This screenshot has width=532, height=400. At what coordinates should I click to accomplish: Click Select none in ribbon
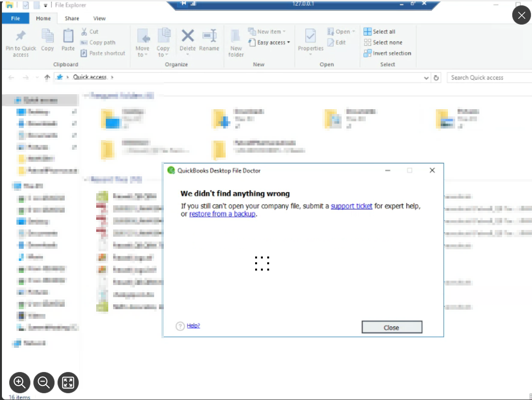[x=383, y=43]
